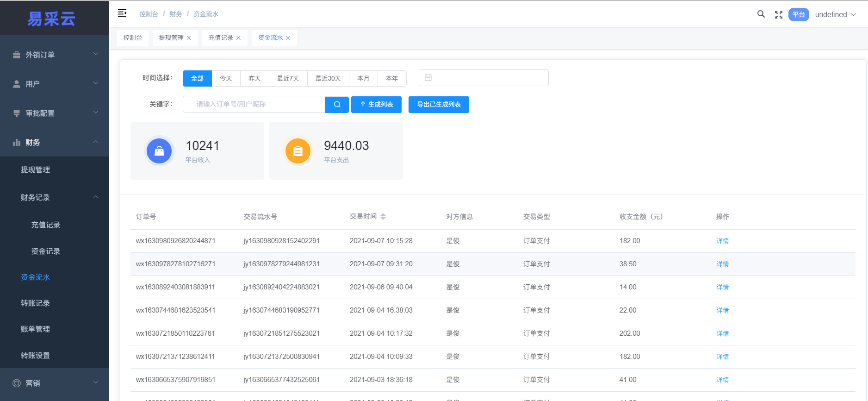868x401 pixels.
Task: Select 全部 time filter
Action: [198, 78]
